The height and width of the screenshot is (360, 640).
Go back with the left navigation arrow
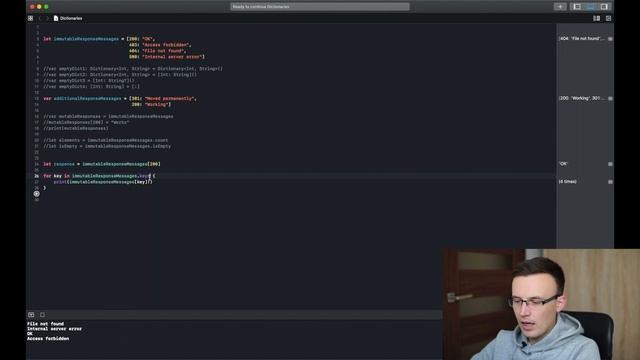click(x=40, y=18)
